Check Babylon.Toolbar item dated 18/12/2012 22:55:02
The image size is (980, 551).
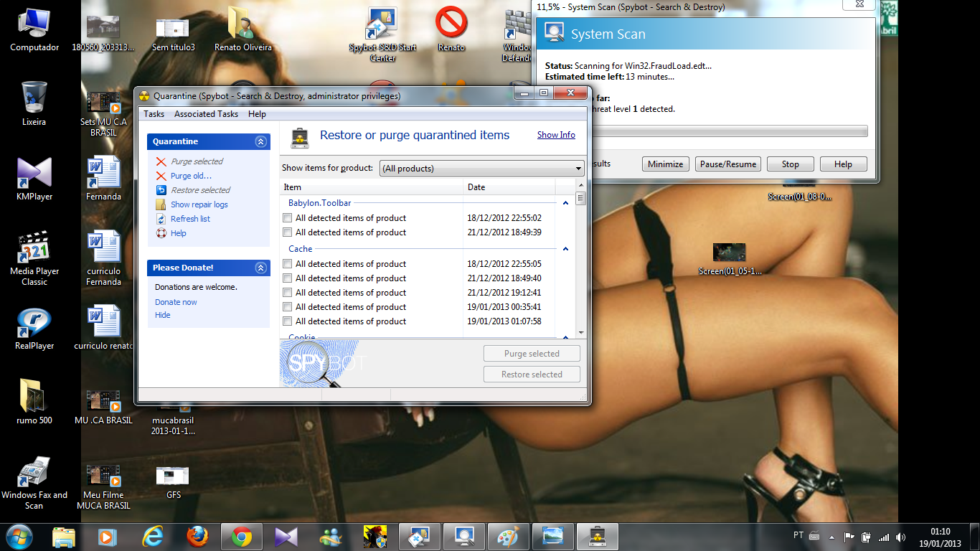click(x=288, y=218)
